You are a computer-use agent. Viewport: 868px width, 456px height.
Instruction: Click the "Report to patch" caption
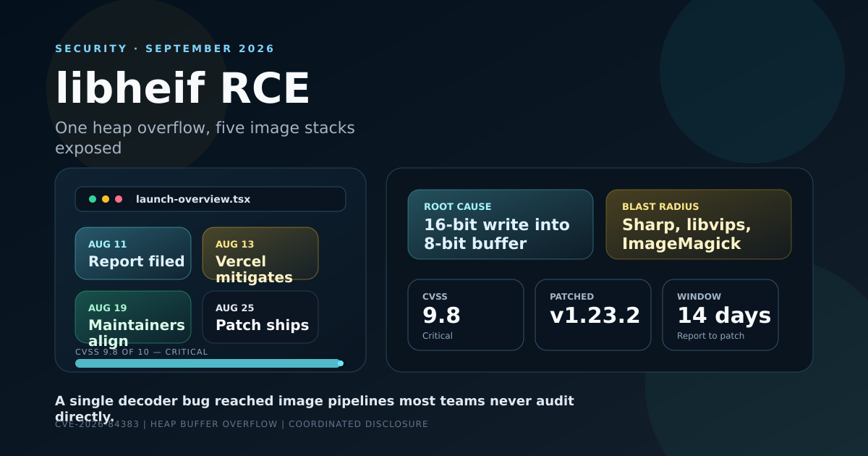point(710,336)
